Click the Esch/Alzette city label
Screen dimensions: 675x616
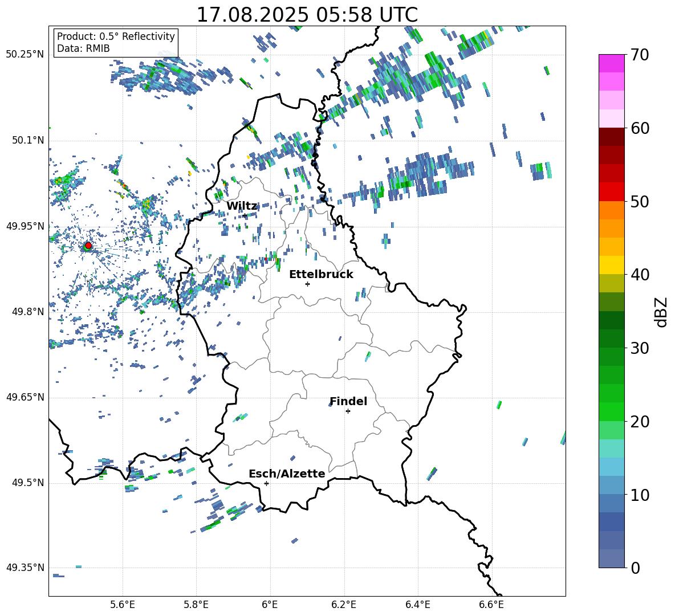point(287,474)
